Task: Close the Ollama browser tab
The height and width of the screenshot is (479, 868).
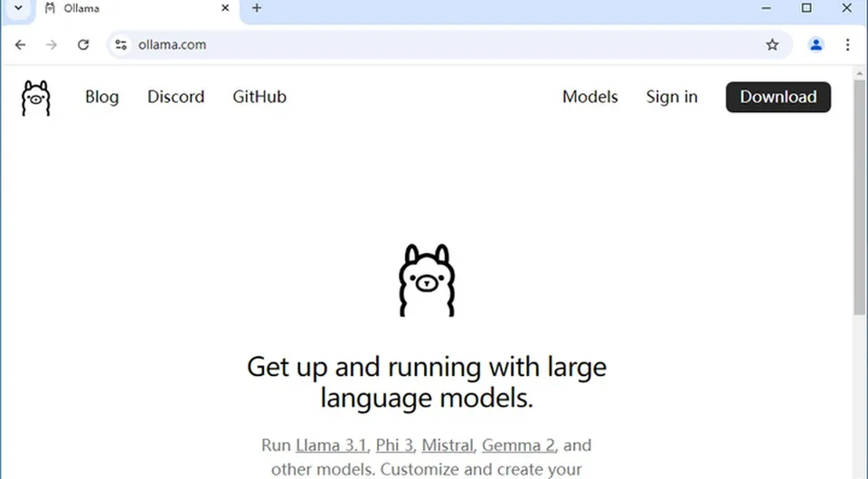Action: coord(225,8)
